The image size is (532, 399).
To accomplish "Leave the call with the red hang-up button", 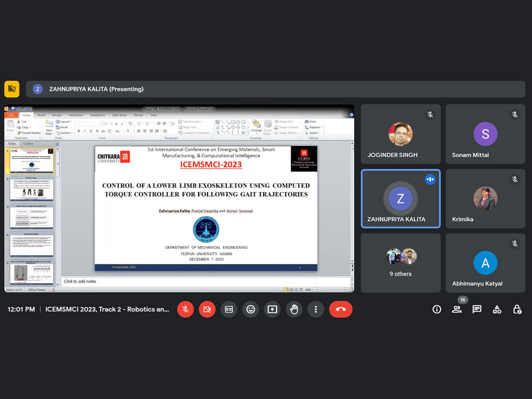I will click(340, 309).
